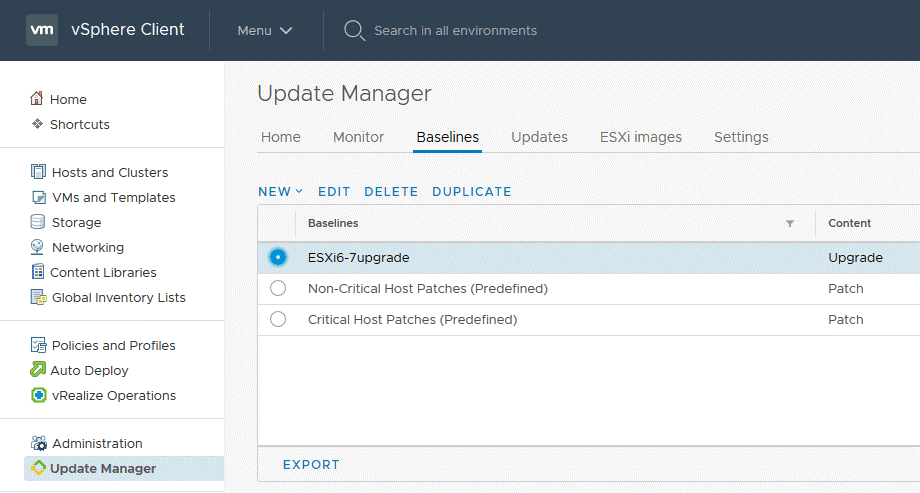Open the Menu dropdown in header
This screenshot has width=920, height=493.
coord(265,30)
